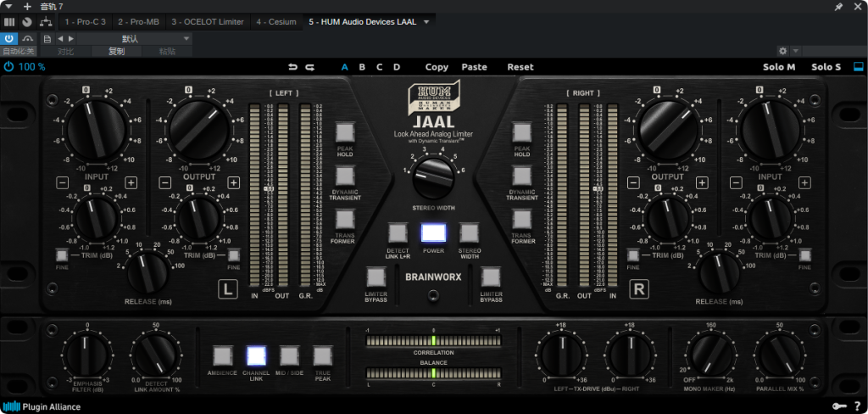Add a plugin with plus icon
Screen dimensions: 868x414
[x=27, y=7]
